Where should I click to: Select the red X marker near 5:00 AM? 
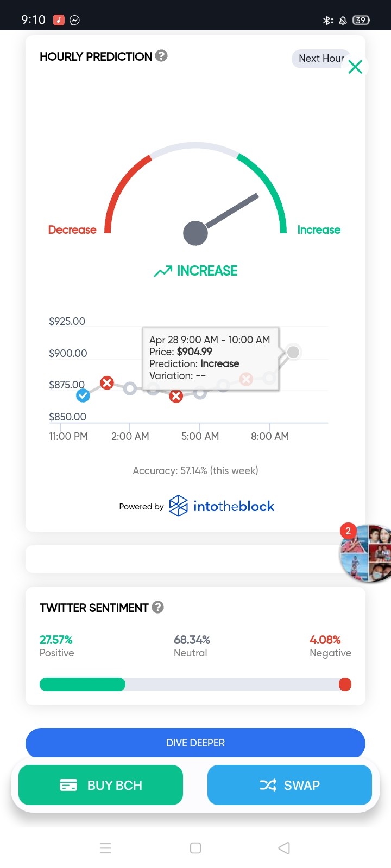176,396
